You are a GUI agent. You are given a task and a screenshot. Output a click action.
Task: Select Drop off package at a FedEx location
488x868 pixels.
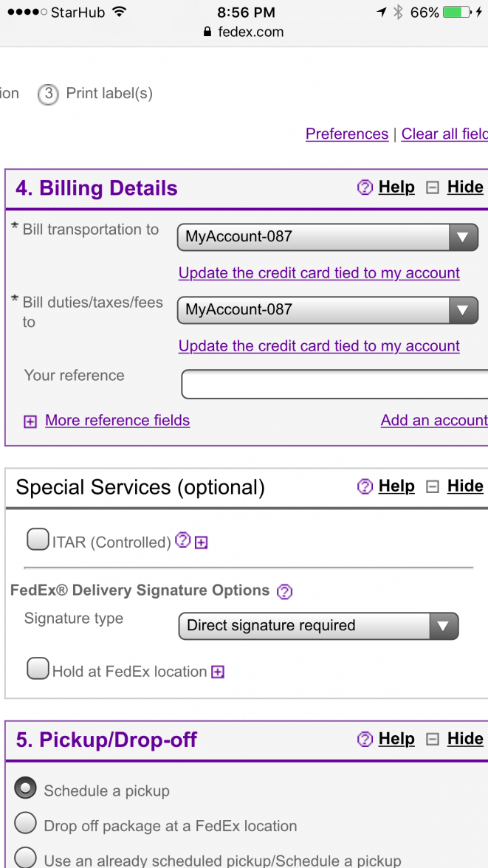click(x=26, y=823)
